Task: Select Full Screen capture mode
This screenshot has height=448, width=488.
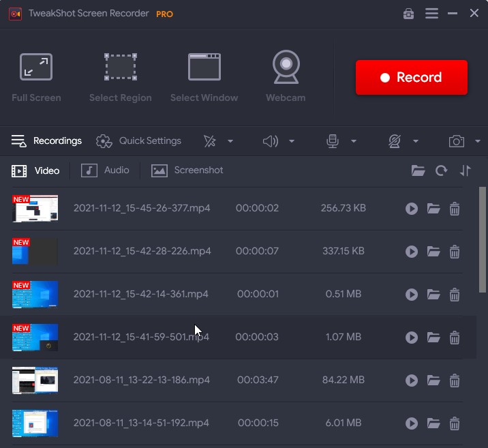Action: (36, 78)
